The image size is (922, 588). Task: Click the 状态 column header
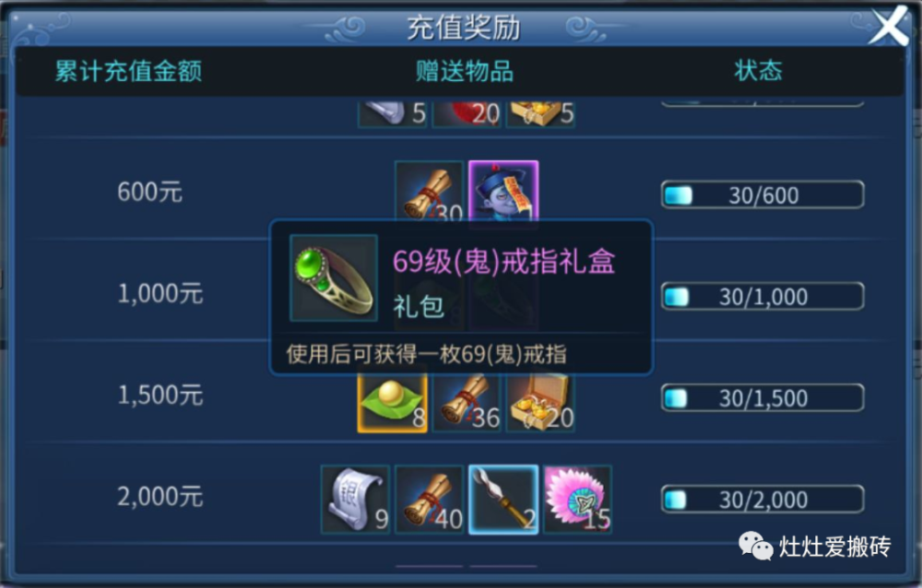tap(758, 71)
